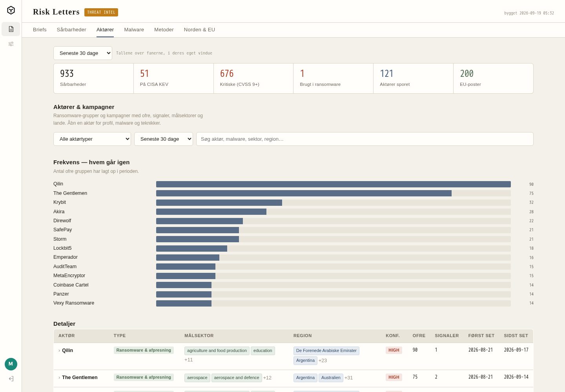Image resolution: width=565 pixels, height=392 pixels.
Task: Click the actor search input field
Action: [x=365, y=139]
